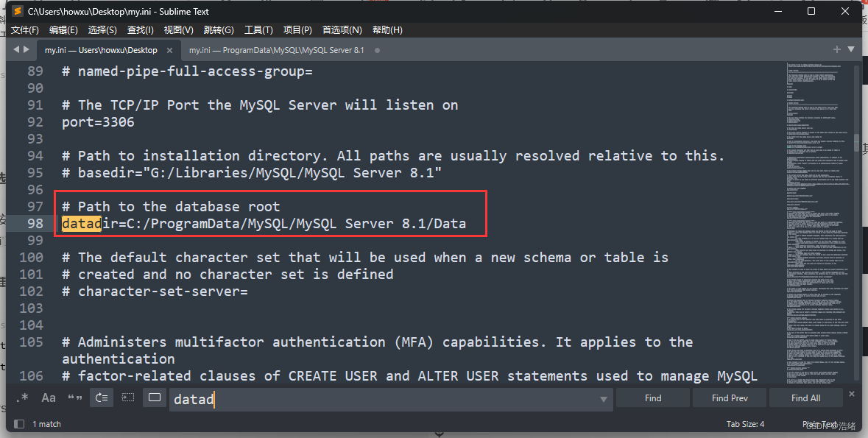
Task: Click the in-selection search icon
Action: coord(128,398)
